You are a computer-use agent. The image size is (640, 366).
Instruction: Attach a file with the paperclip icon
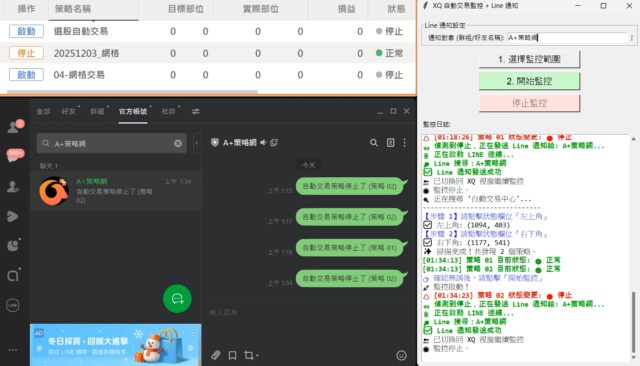tap(216, 355)
